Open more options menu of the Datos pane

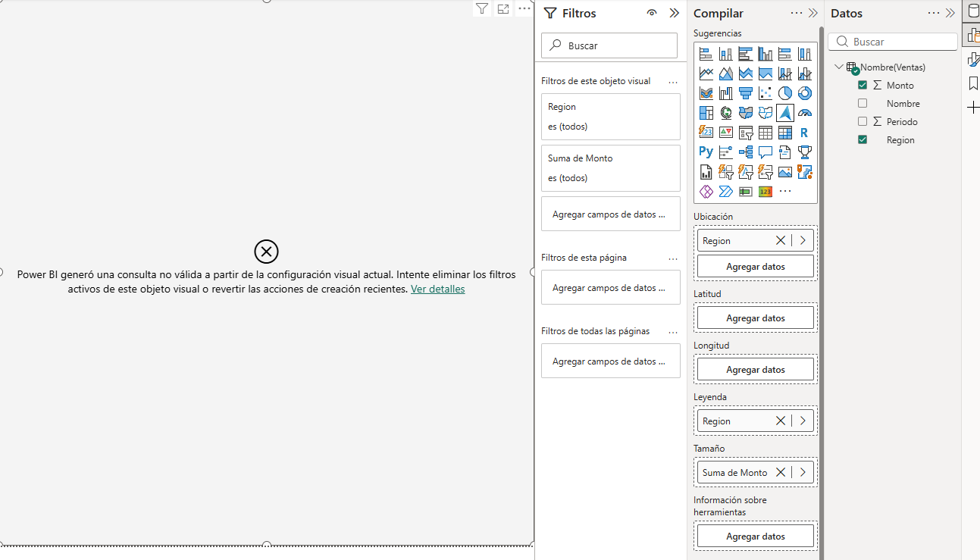(x=934, y=13)
